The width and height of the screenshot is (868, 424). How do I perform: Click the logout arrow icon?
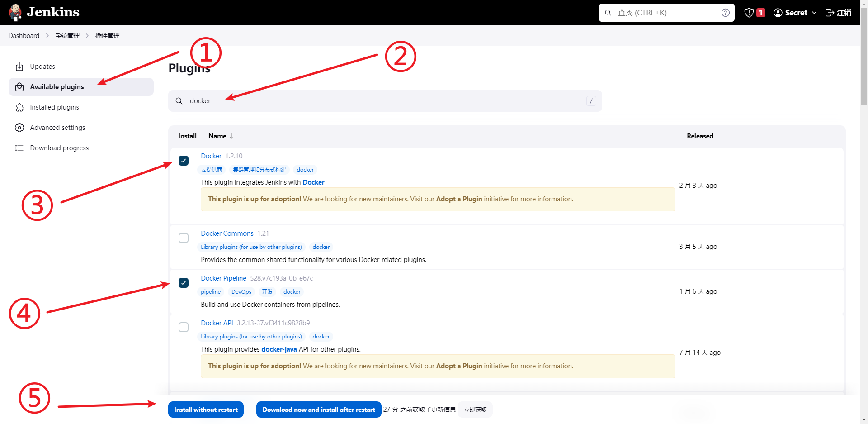[830, 13]
